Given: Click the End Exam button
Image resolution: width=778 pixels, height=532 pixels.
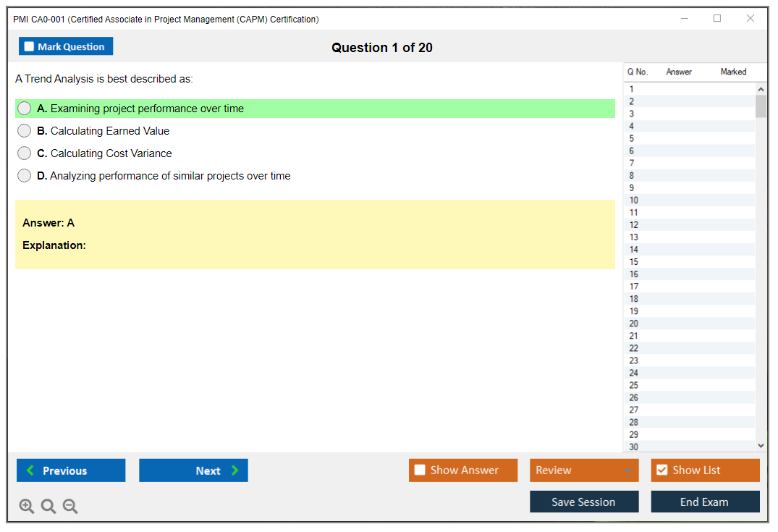Looking at the screenshot, I should coord(705,502).
